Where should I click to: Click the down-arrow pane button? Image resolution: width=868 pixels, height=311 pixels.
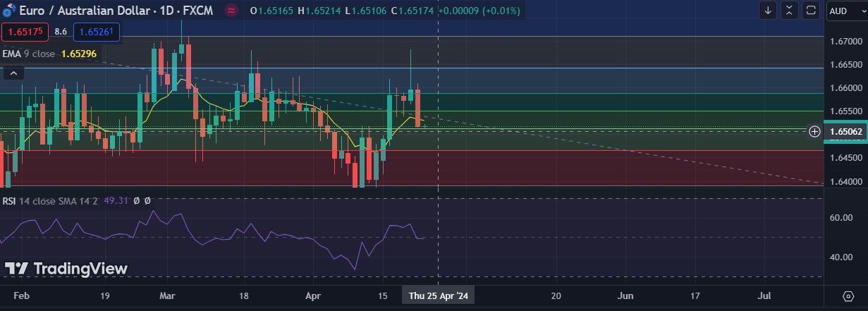tap(768, 11)
